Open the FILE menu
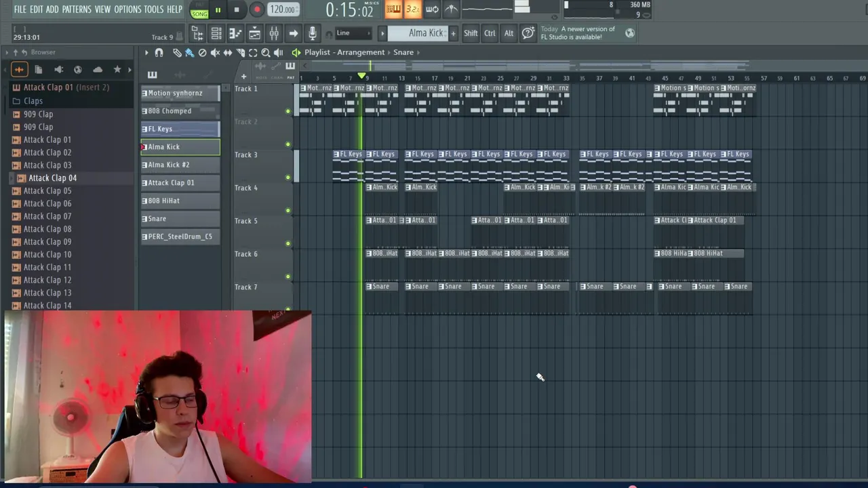 tap(20, 9)
